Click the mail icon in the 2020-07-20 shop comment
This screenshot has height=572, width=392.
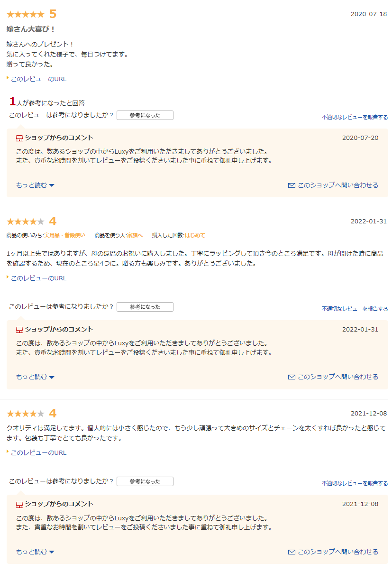292,185
